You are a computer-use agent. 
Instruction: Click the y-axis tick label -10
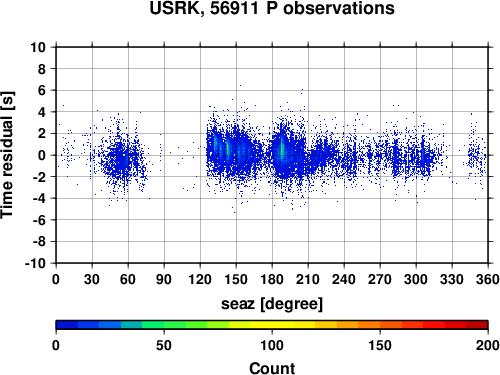coord(35,263)
